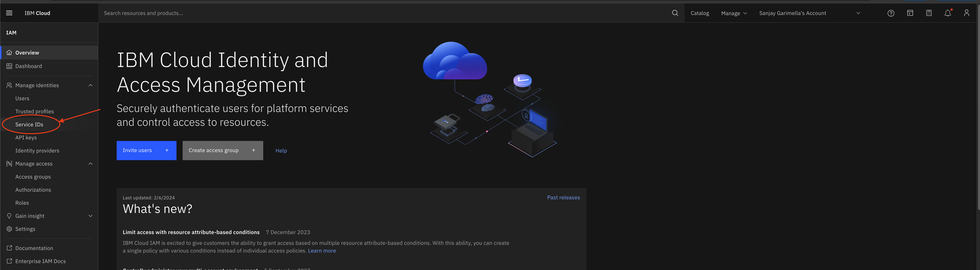Click plus icon on Invite users
Image resolution: width=980 pixels, height=270 pixels.
pos(167,150)
